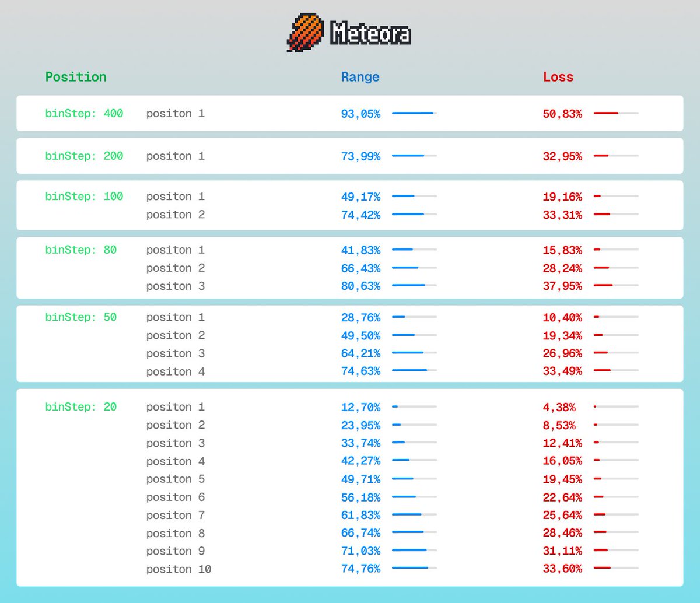Click the 28,46% loss value

pos(562,534)
